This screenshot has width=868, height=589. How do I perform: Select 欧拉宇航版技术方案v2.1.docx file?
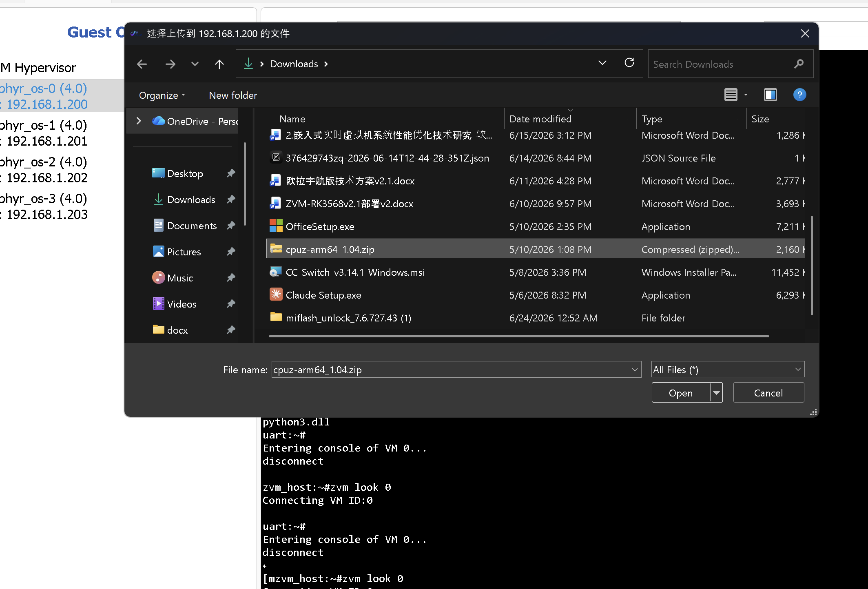536,181
